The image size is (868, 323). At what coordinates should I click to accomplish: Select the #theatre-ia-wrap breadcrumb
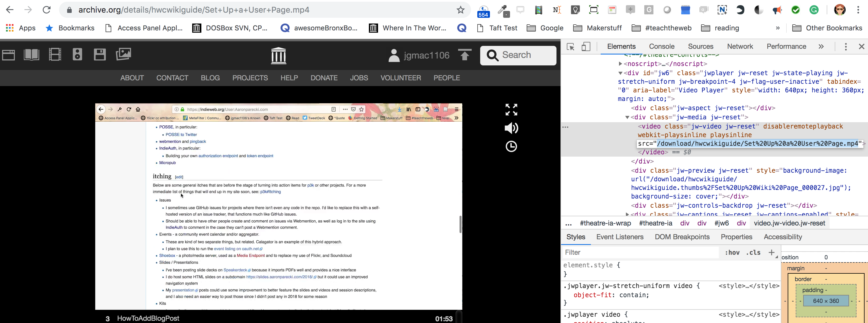(605, 223)
